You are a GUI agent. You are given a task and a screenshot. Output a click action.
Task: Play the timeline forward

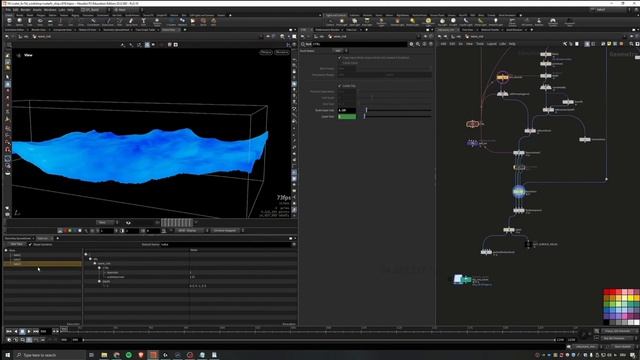pos(29,331)
